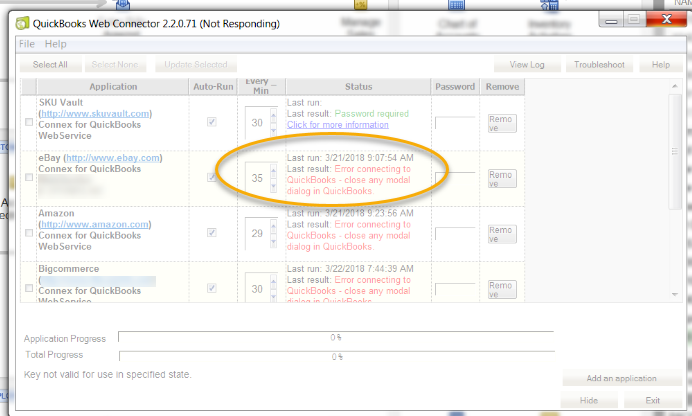This screenshot has height=416, width=692.
Task: Click the Update Selected button
Action: coord(196,65)
